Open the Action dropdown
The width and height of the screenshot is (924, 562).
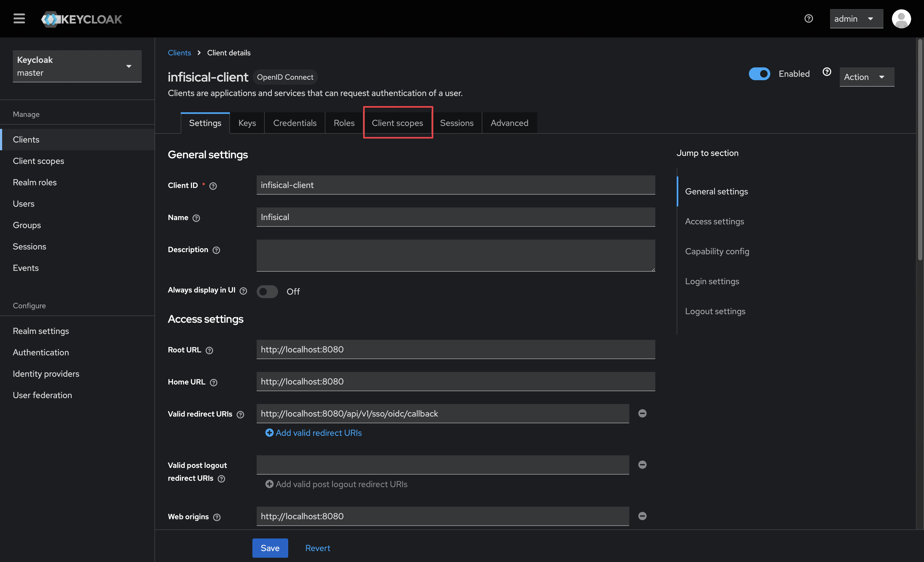pyautogui.click(x=867, y=77)
